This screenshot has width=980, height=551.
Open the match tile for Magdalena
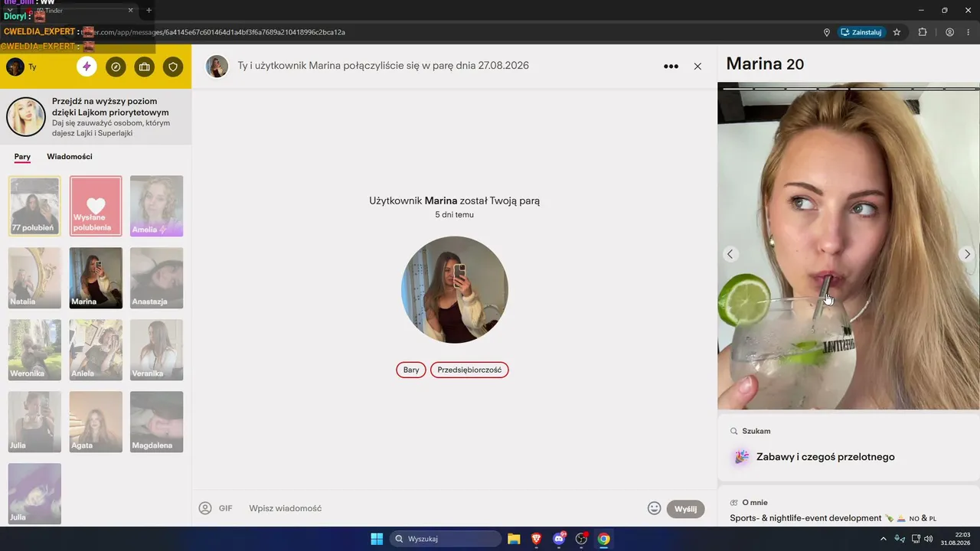tap(157, 422)
